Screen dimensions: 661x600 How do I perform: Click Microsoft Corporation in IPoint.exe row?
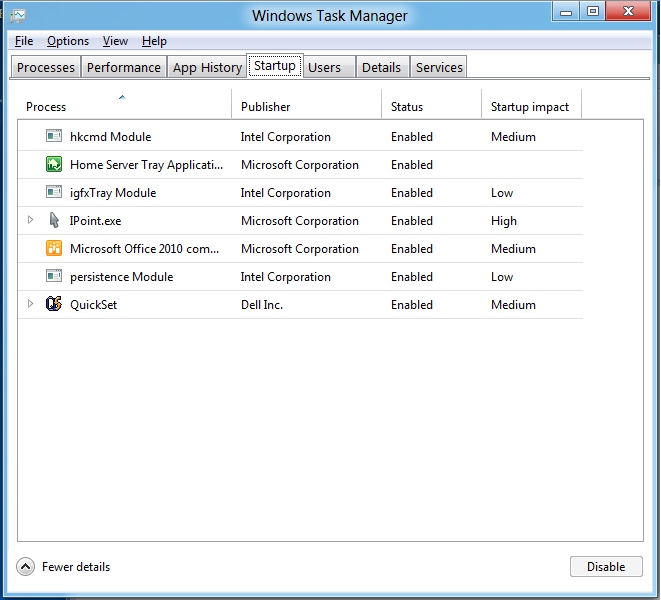(300, 221)
